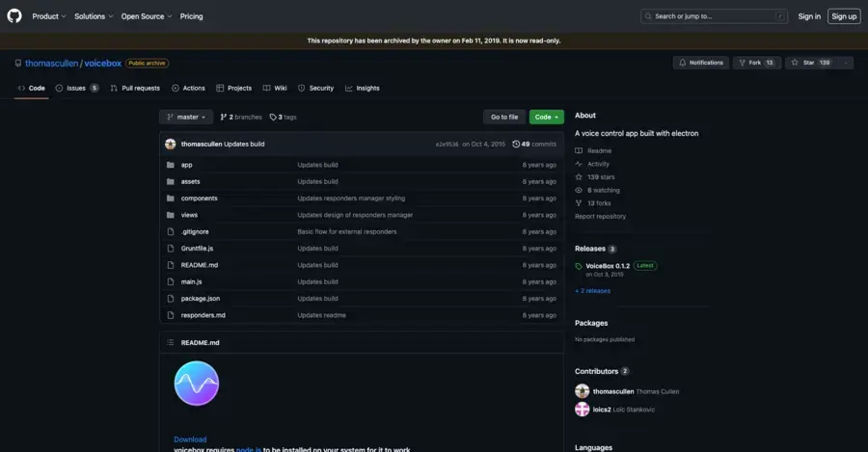This screenshot has height=452, width=868.
Task: Click the search magnifier icon
Action: 648,16
